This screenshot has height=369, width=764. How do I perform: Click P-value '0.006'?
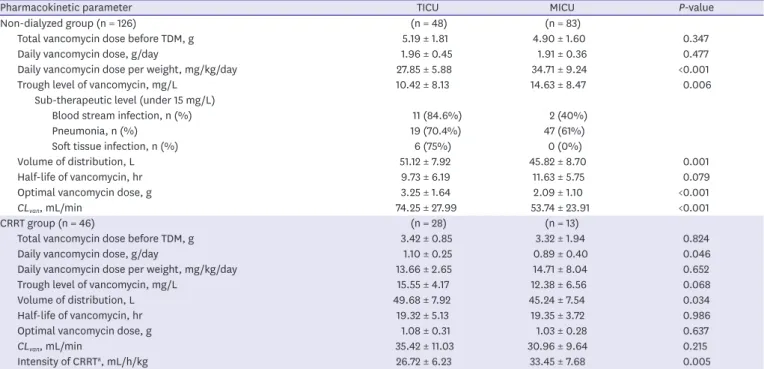pyautogui.click(x=697, y=85)
